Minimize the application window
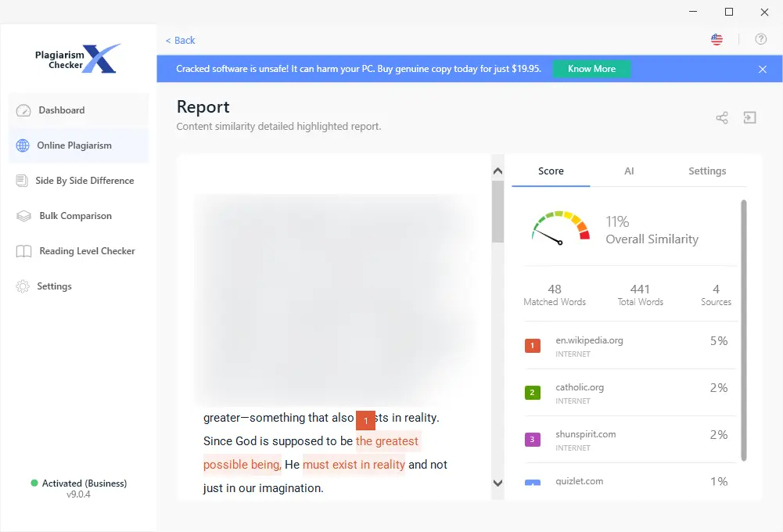 tap(693, 12)
